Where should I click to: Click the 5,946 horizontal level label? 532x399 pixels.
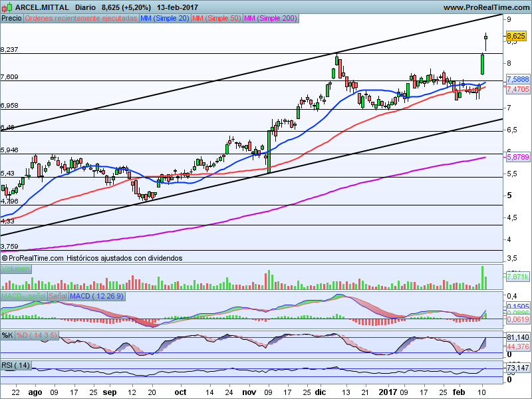coord(9,150)
